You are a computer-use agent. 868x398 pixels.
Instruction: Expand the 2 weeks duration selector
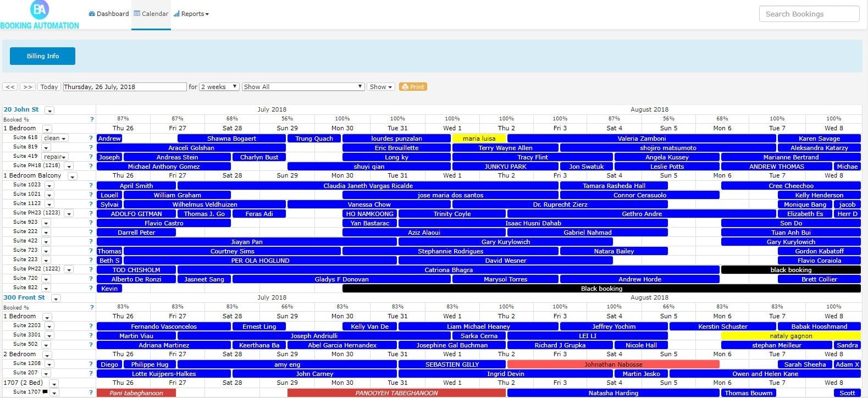(219, 87)
